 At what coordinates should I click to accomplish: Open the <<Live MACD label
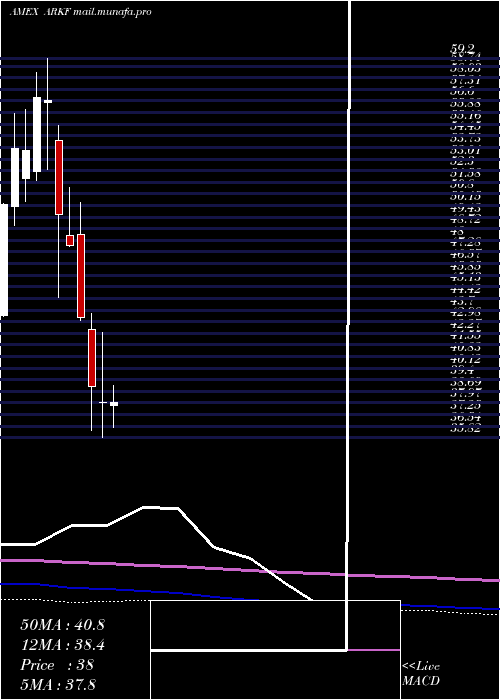tap(421, 673)
